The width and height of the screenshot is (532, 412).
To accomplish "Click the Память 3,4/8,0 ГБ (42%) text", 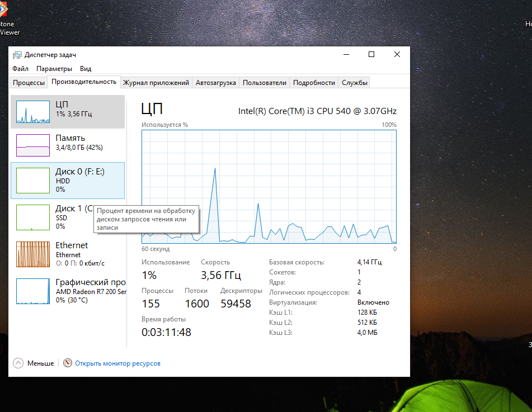I will click(x=79, y=148).
